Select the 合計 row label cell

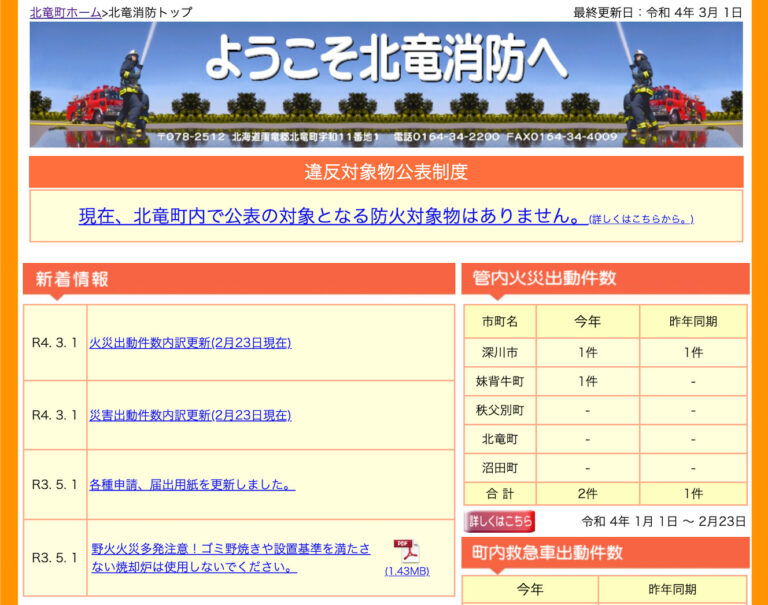point(500,493)
